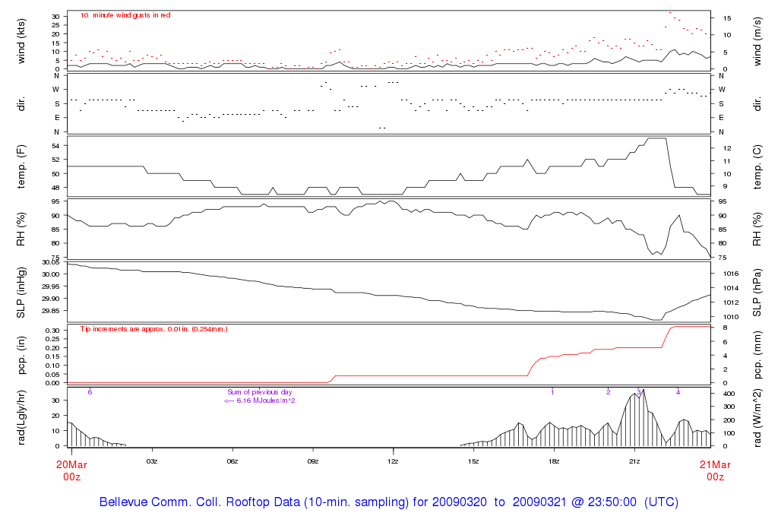The height and width of the screenshot is (532, 778).
Task: Click the '300' radiation W/m^2 axis value
Action: (729, 407)
